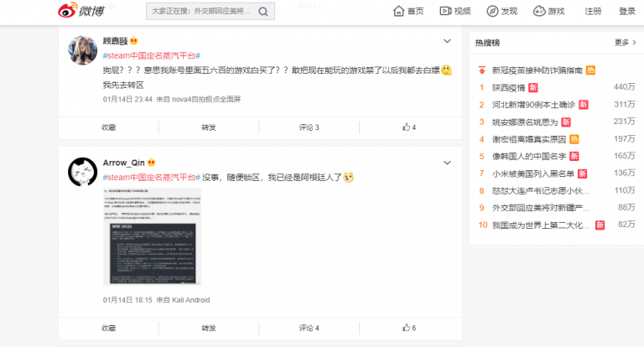This screenshot has width=644, height=347.
Task: Expand options chevron on 顾嘉颐's post
Action: (447, 41)
